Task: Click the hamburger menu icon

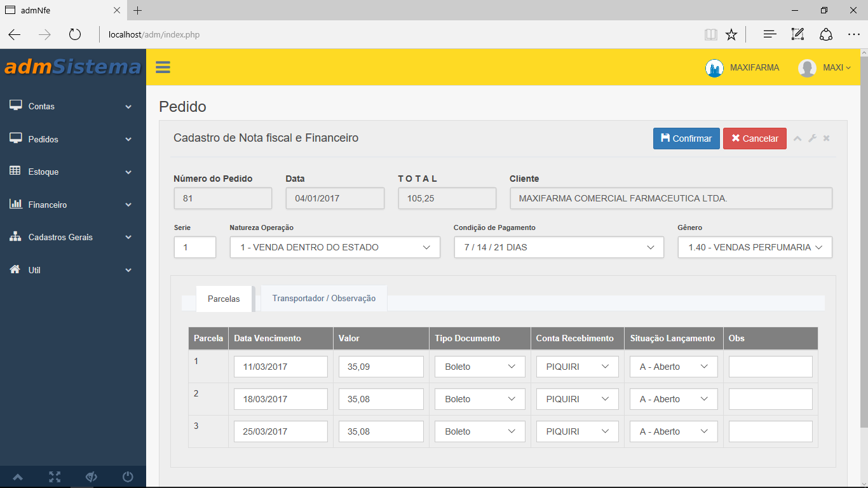Action: [x=163, y=67]
